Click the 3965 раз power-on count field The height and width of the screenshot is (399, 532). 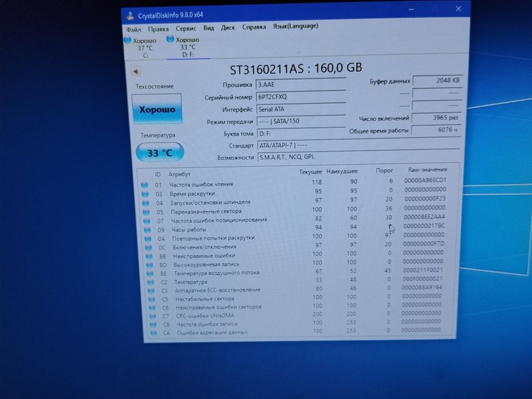pos(437,118)
